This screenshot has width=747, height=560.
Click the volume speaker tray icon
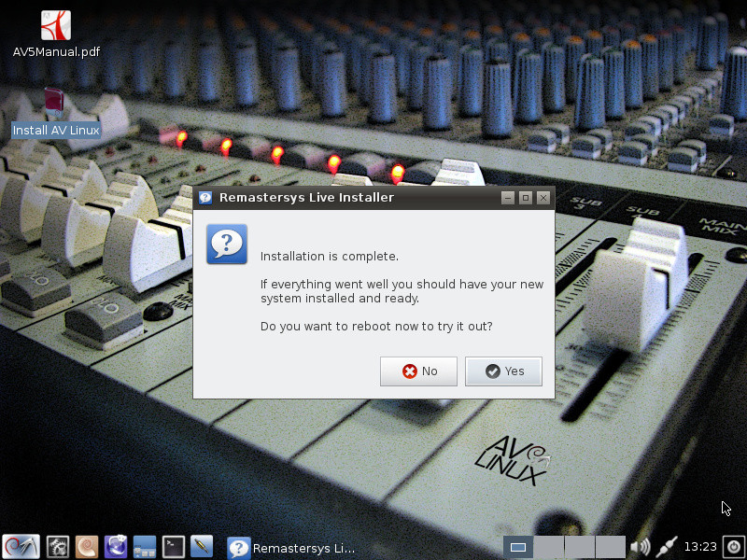pos(640,547)
